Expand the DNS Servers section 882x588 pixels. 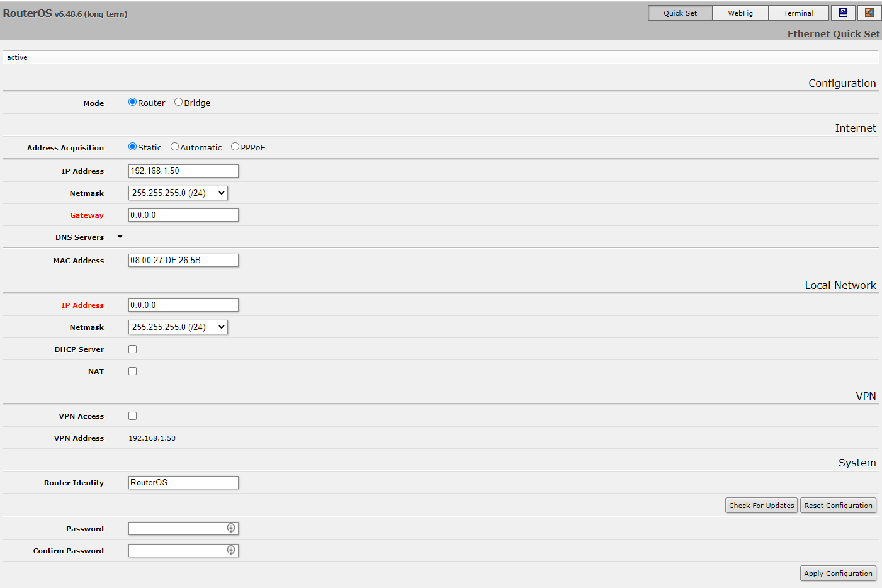click(x=119, y=237)
